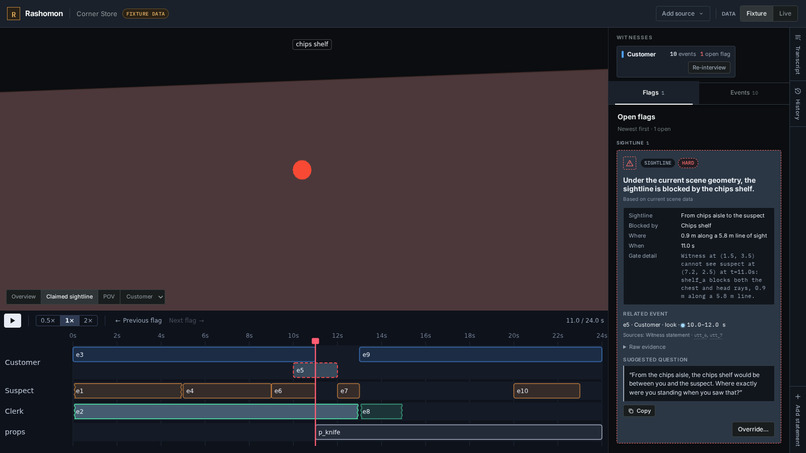Click the Customer track label in timeline

[x=22, y=363]
